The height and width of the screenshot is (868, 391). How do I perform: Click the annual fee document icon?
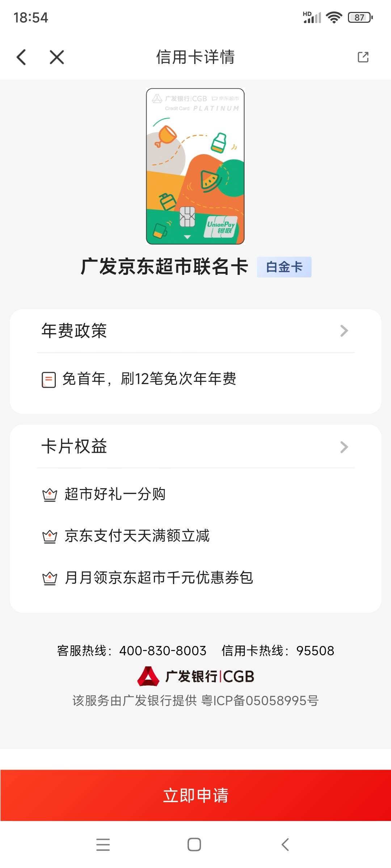[x=49, y=380]
